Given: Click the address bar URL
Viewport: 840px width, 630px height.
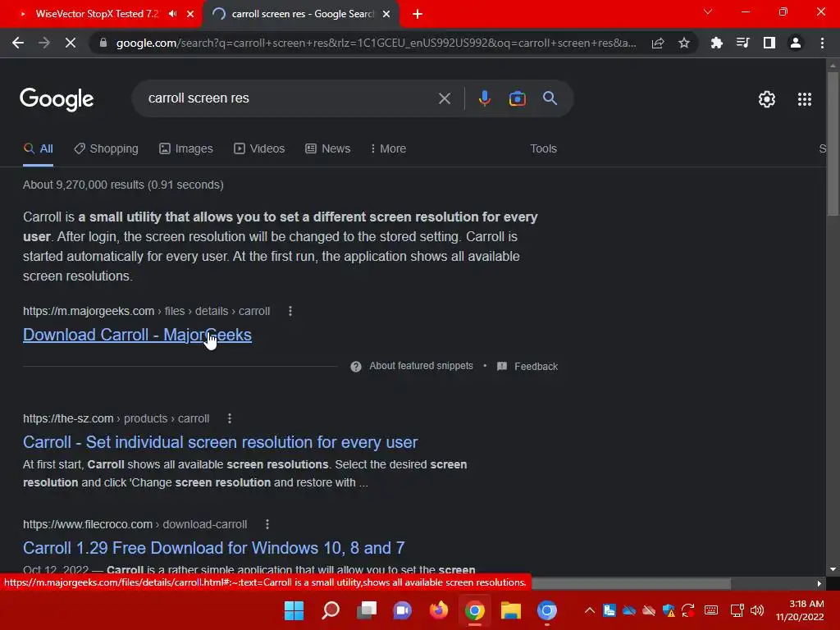Looking at the screenshot, I should coord(376,43).
